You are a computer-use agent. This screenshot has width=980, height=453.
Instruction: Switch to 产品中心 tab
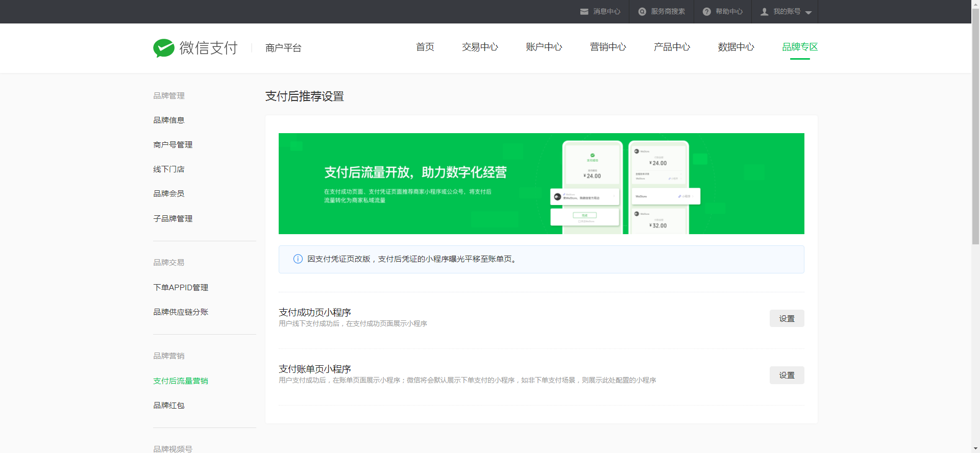coord(672,47)
